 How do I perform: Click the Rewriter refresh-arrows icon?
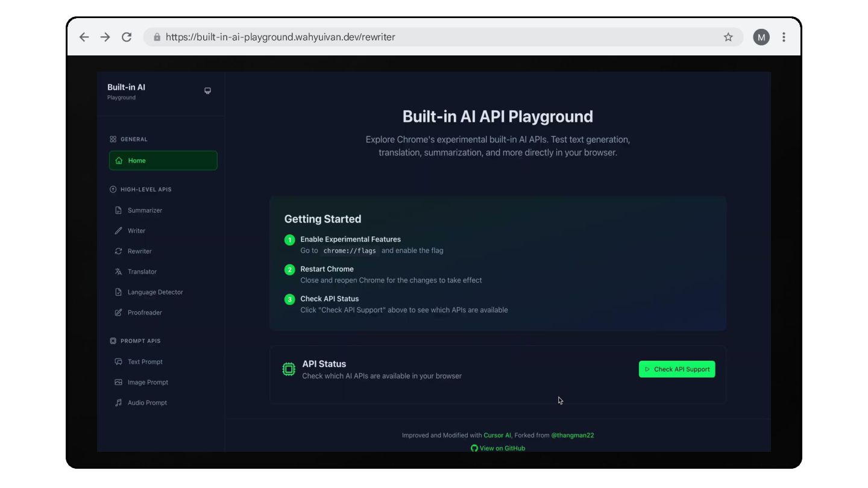pos(119,251)
